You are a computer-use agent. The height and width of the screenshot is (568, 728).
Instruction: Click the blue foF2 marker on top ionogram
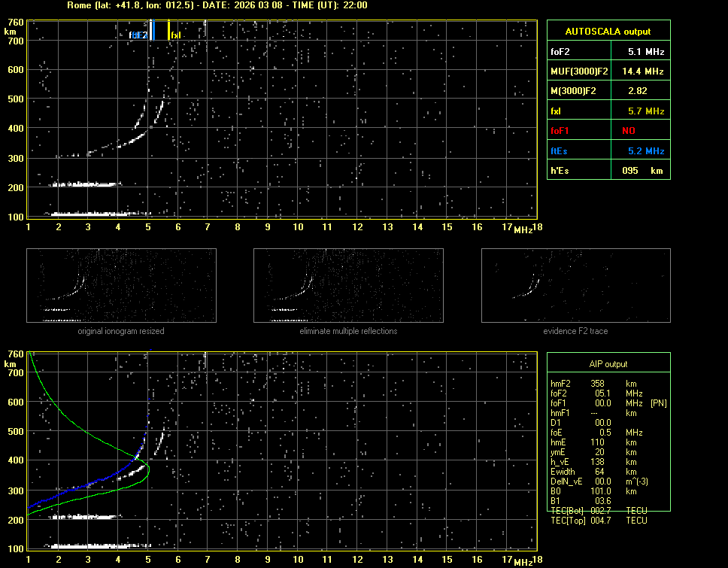coord(153,31)
